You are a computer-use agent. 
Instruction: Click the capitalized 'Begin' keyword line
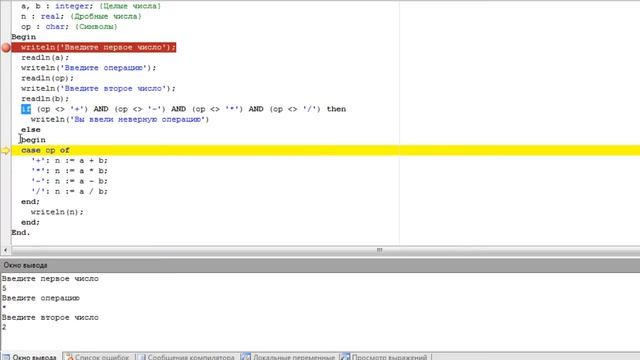24,37
